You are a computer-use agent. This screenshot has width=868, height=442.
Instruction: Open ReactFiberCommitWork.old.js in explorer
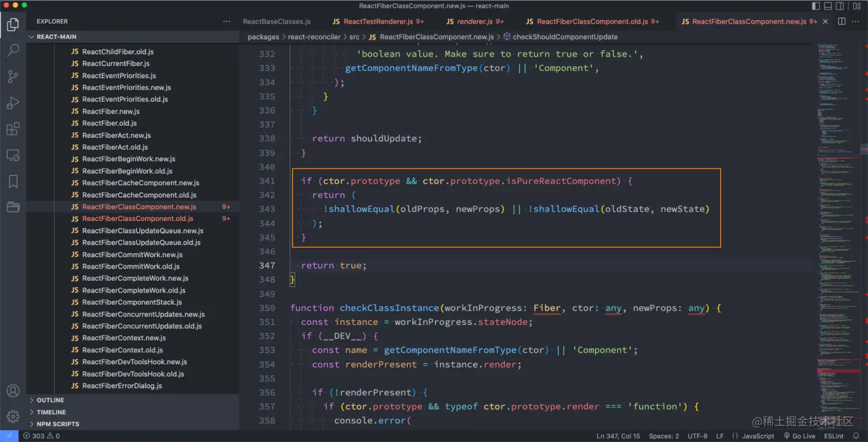tap(133, 267)
